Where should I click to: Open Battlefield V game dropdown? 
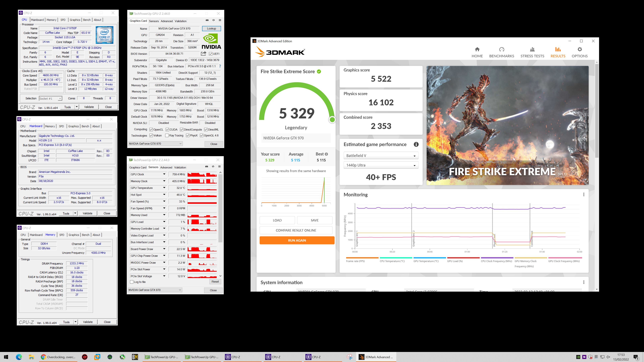[x=381, y=156]
